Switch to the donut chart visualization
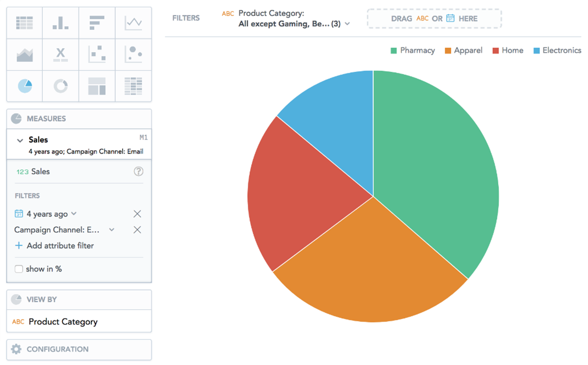 61,86
